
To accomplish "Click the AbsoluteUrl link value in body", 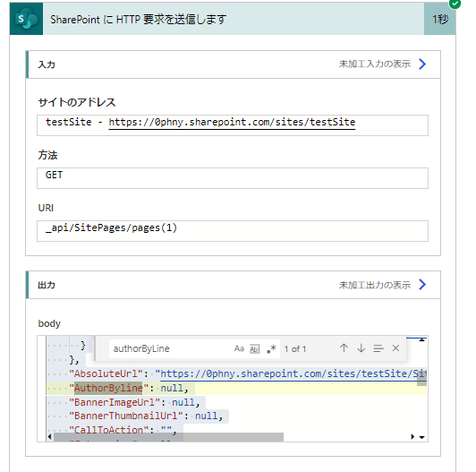I will pyautogui.click(x=293, y=373).
